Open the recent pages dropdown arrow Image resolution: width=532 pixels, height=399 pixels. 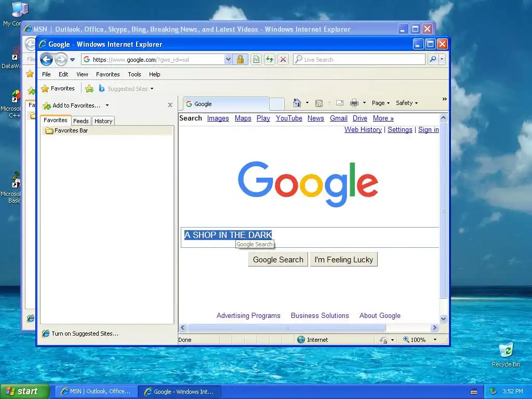coord(72,60)
